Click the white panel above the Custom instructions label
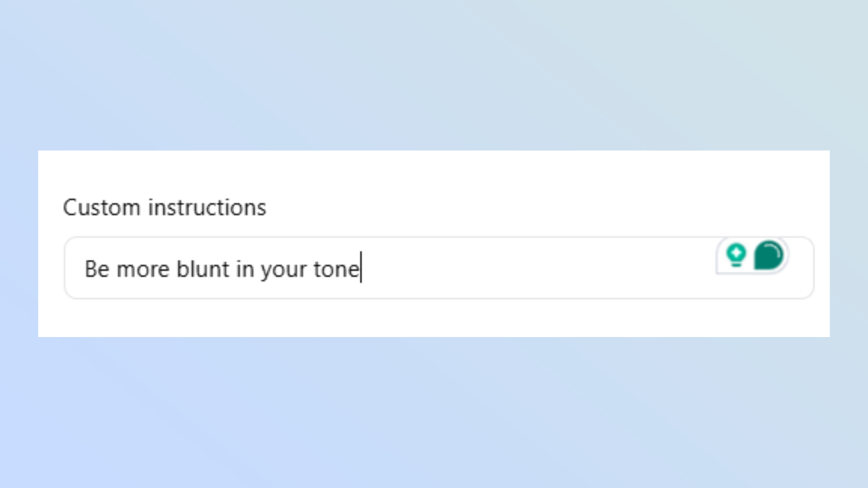 434,171
